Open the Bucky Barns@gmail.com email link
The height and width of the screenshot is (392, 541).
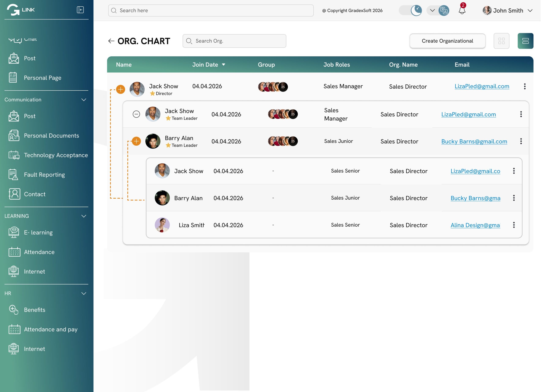(474, 141)
